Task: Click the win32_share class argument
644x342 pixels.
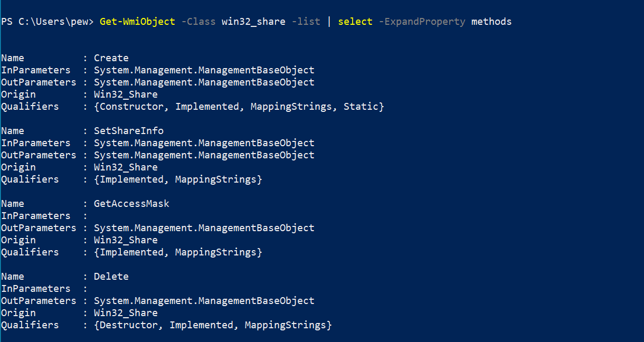Action: coord(253,22)
